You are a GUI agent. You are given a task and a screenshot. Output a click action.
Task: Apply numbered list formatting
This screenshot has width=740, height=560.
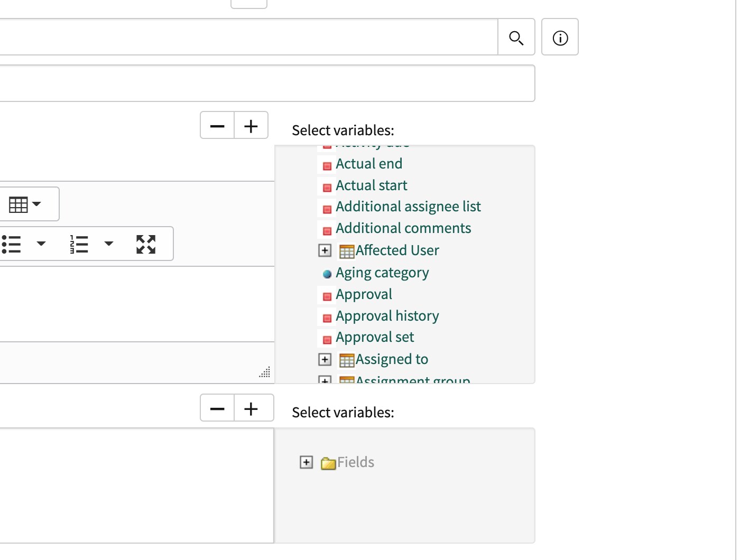79,244
